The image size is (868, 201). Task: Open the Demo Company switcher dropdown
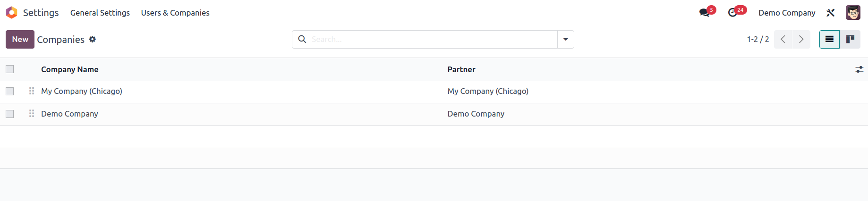[x=787, y=13]
